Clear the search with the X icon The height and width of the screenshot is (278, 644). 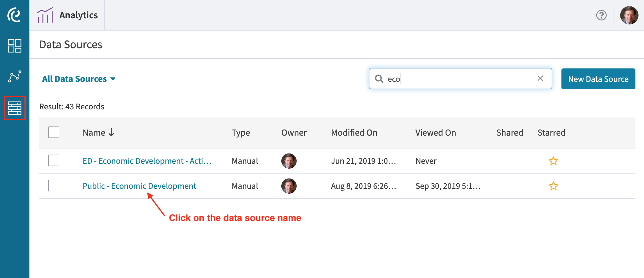[540, 79]
